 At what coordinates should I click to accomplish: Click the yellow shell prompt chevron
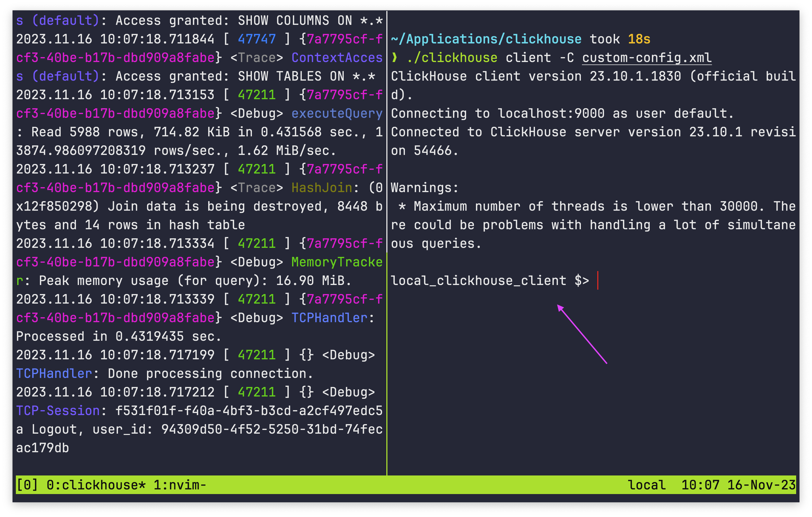(x=394, y=58)
